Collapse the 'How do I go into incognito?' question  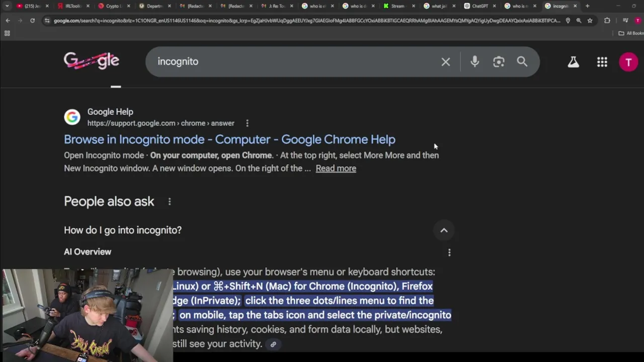click(444, 230)
